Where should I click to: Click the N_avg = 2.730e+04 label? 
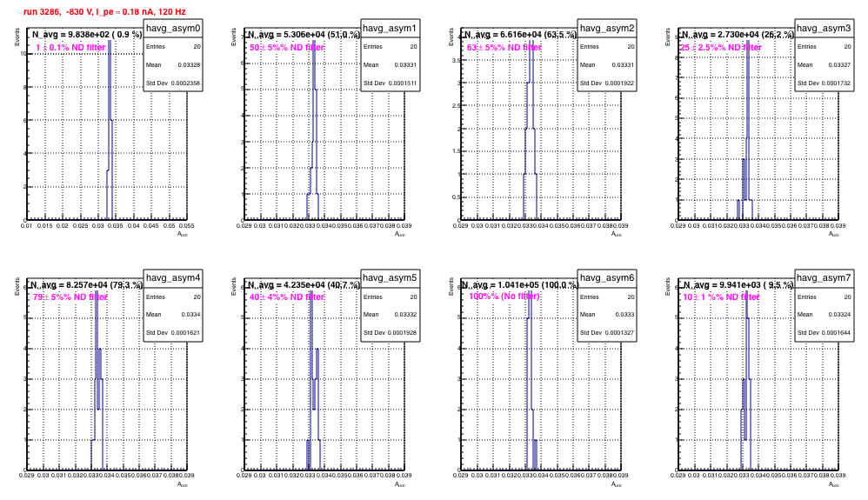(738, 35)
